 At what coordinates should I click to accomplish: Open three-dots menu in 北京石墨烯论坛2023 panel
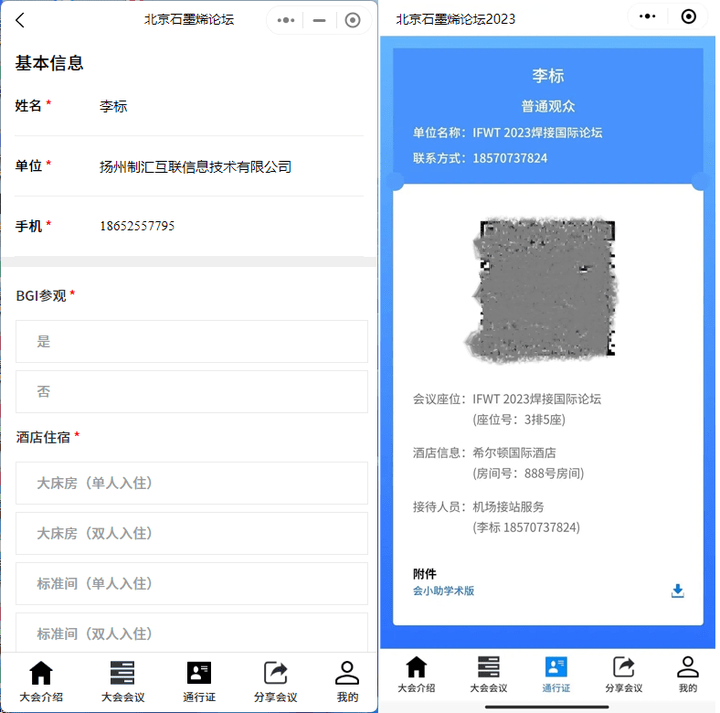click(647, 17)
